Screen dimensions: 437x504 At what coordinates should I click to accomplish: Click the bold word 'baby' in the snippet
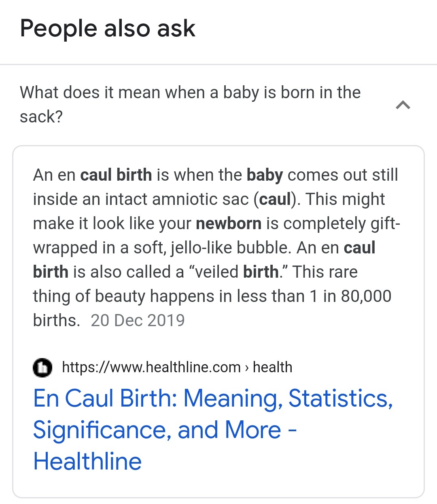pyautogui.click(x=265, y=175)
